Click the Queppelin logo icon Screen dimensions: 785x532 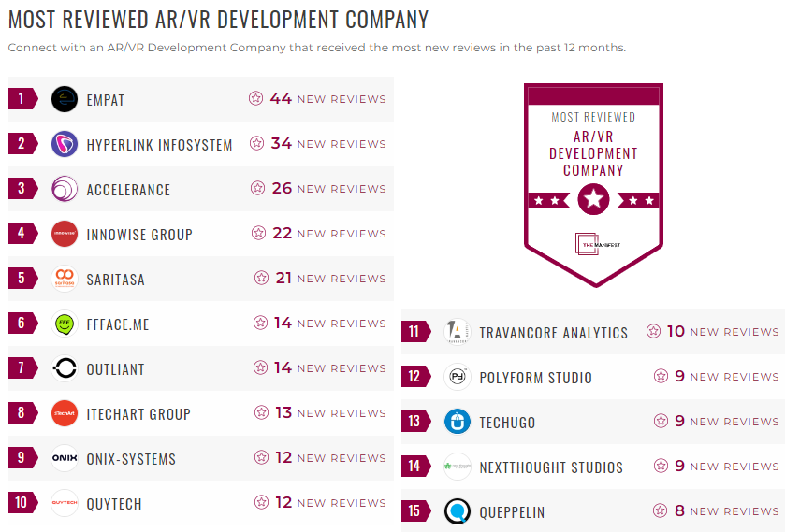coord(458,511)
